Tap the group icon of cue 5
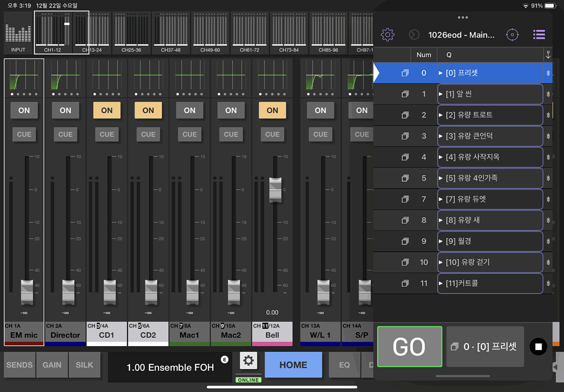This screenshot has height=392, width=564. pos(405,178)
